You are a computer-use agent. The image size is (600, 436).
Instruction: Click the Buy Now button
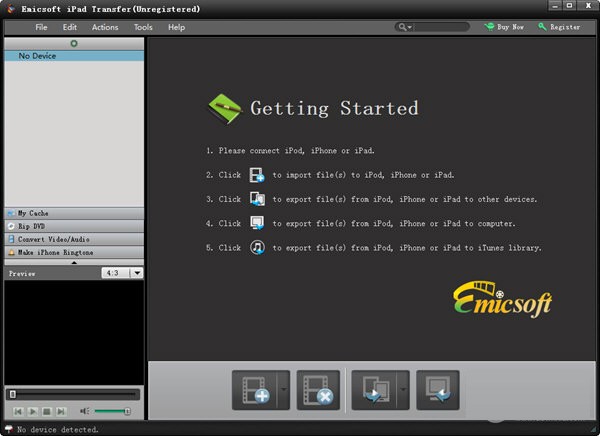[504, 27]
